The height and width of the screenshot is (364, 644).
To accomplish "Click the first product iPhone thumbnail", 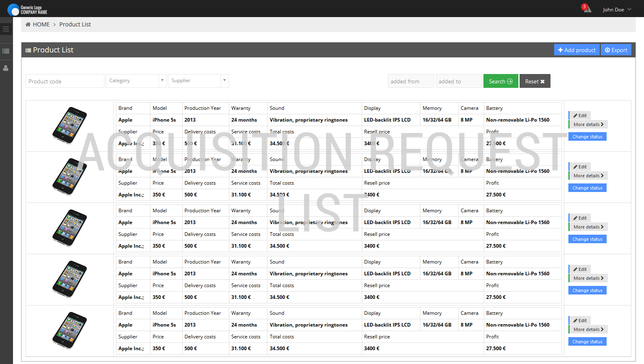I will (70, 126).
